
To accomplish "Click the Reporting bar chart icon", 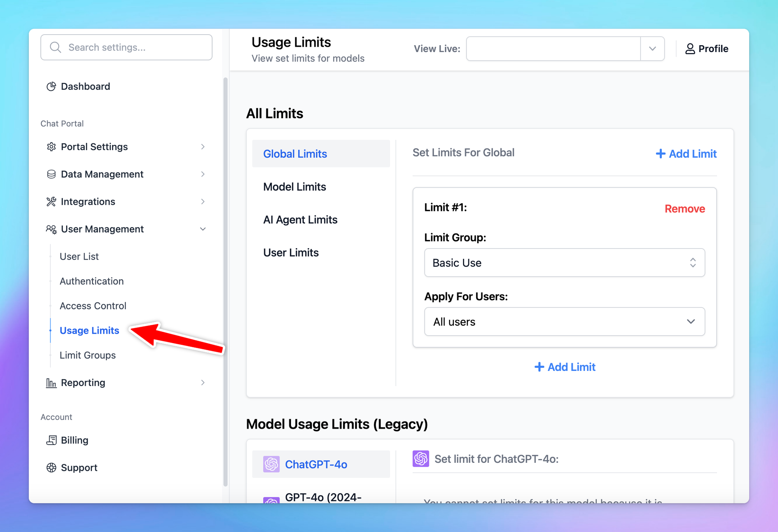I will 51,383.
